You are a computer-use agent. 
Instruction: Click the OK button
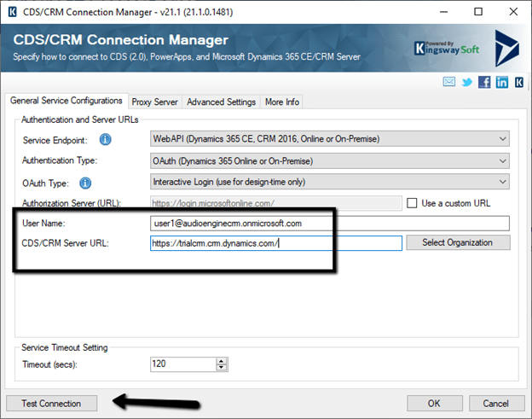434,404
